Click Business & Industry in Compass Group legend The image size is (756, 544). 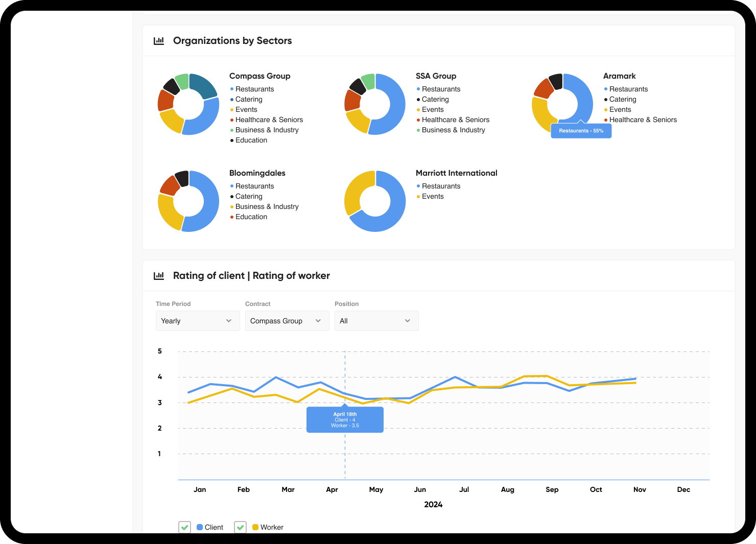267,130
